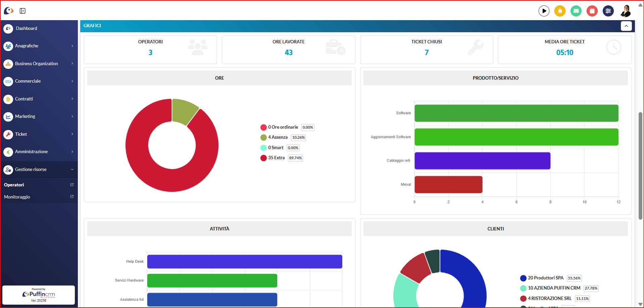Click the Marketing chart icon
The image size is (644, 308).
click(x=8, y=117)
